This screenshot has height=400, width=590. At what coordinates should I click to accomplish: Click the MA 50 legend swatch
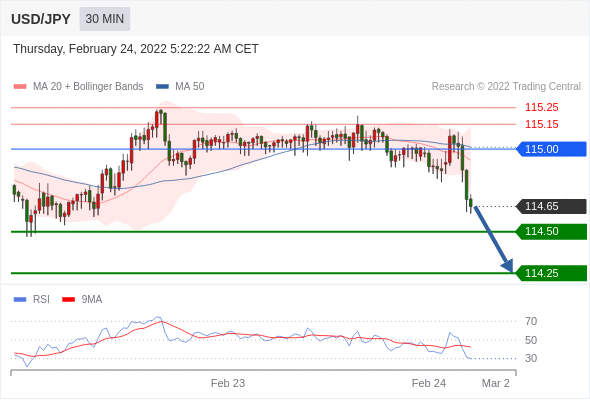(x=162, y=87)
